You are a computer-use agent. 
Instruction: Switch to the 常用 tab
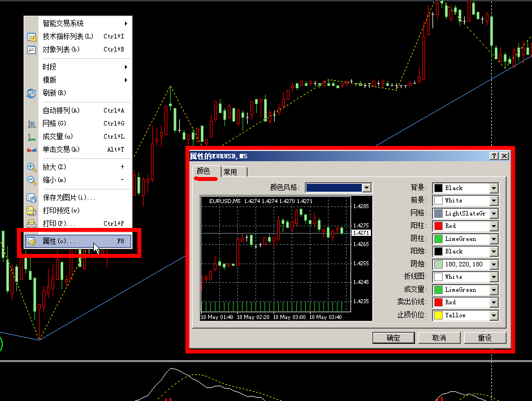(231, 172)
